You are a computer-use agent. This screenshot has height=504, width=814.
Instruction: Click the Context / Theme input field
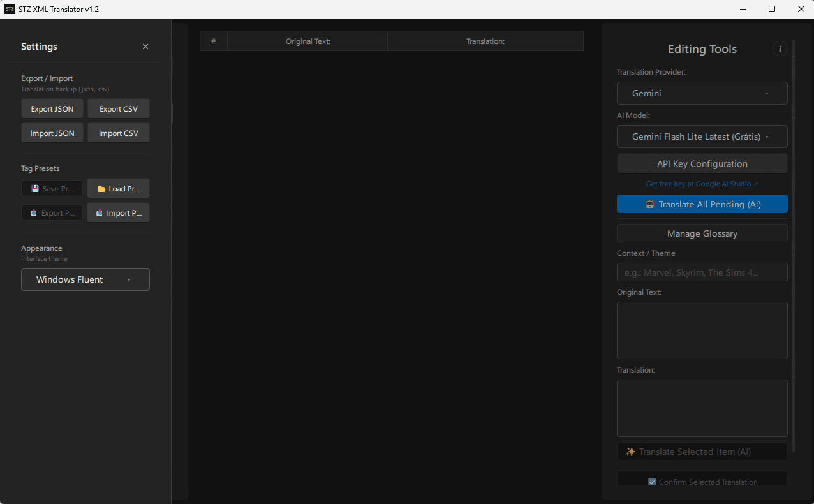(702, 272)
